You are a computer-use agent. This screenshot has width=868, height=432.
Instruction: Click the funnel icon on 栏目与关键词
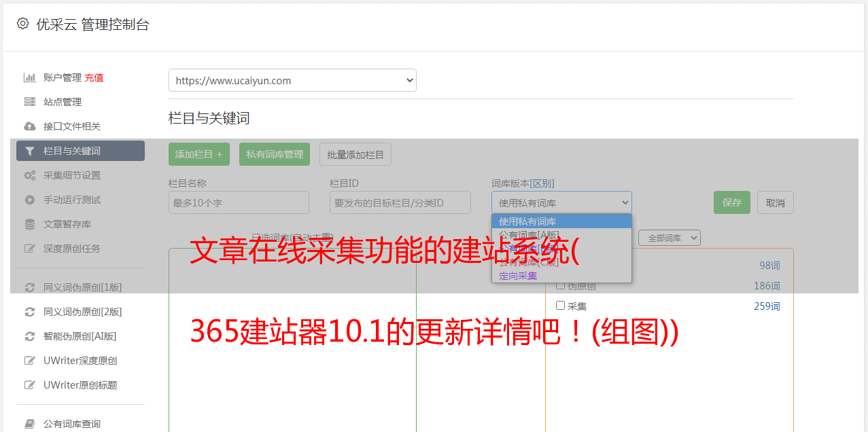[29, 151]
